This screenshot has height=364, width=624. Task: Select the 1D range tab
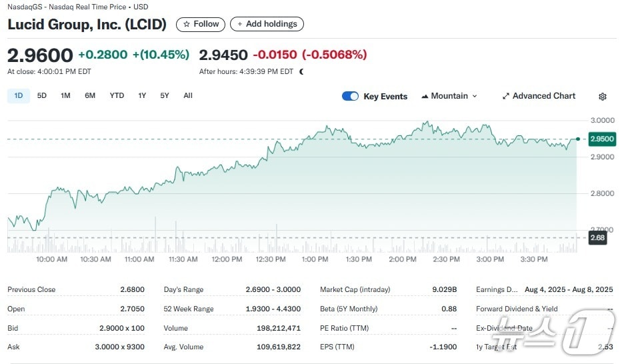tap(18, 95)
